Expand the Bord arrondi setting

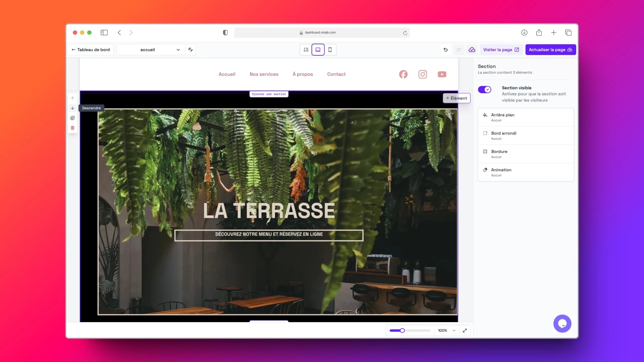click(526, 136)
